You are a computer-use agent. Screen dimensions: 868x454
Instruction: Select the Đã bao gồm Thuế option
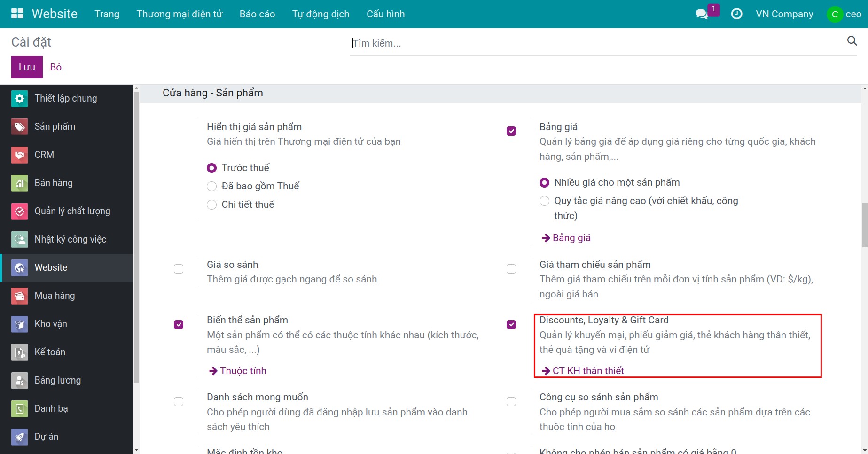point(212,187)
